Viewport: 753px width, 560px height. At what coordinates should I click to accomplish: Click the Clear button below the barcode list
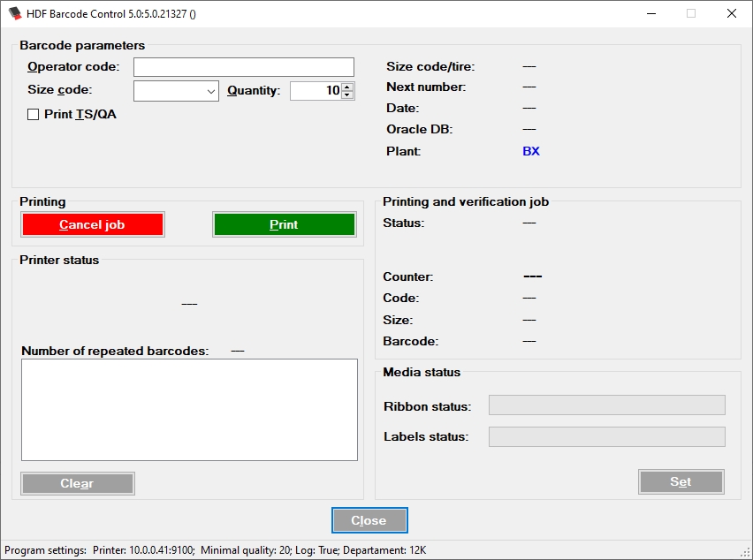point(77,483)
